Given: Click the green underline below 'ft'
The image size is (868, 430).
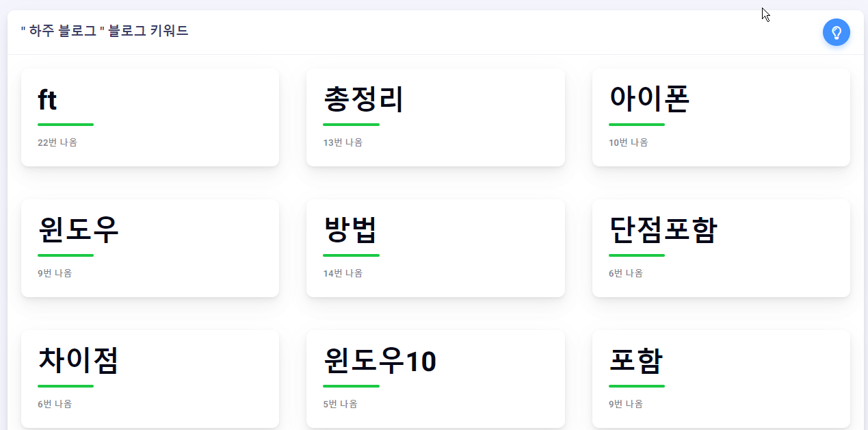Looking at the screenshot, I should coord(66,125).
